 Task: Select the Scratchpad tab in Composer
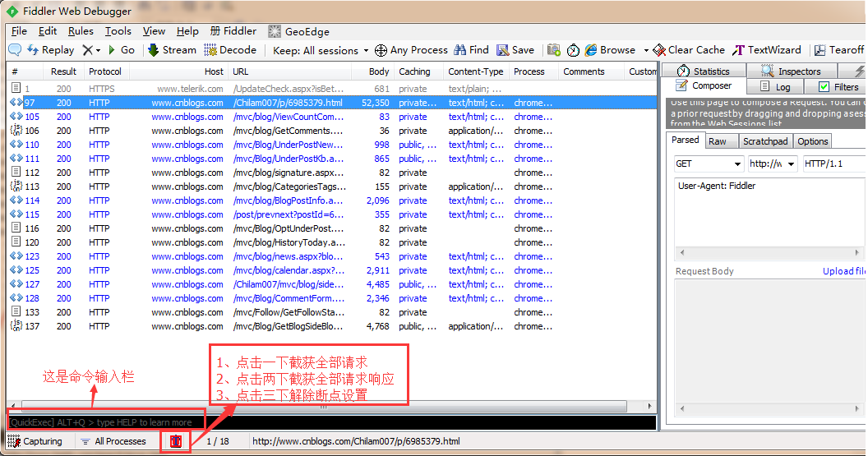(765, 141)
